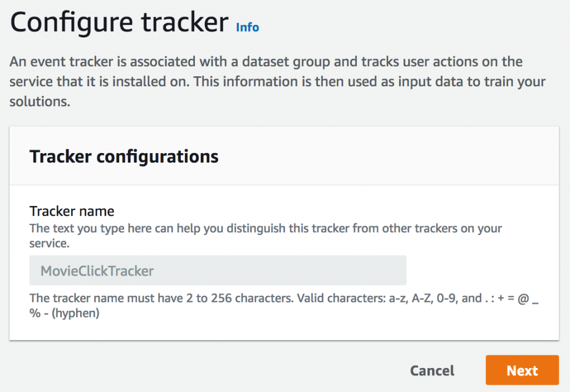This screenshot has height=392, width=570.
Task: Click the Tracker name input field
Action: pyautogui.click(x=218, y=271)
